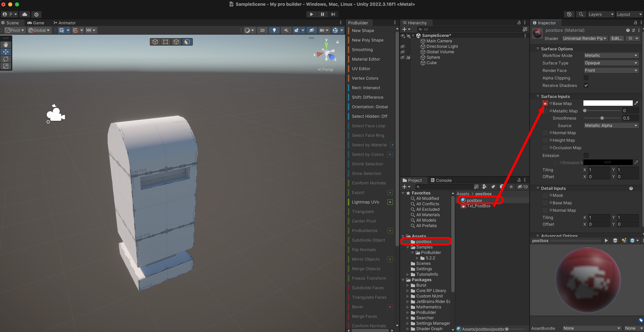644x332 pixels.
Task: Open the undo history icon
Action: [x=569, y=14]
